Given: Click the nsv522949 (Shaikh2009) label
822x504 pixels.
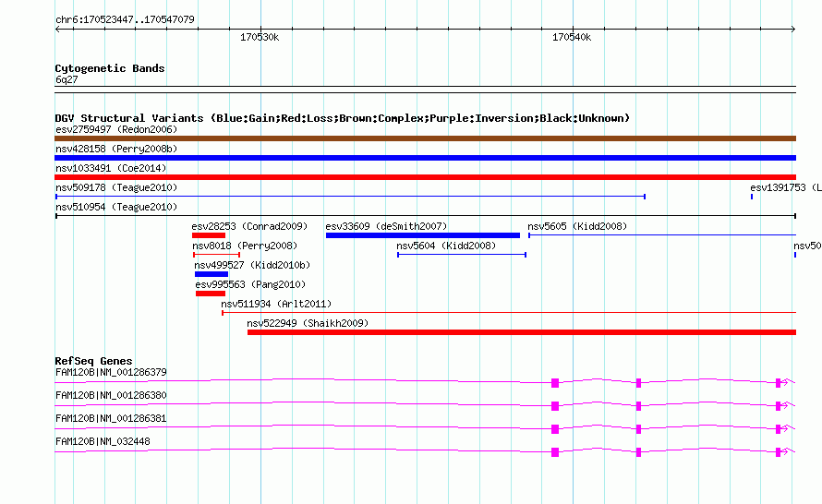Looking at the screenshot, I should [308, 323].
